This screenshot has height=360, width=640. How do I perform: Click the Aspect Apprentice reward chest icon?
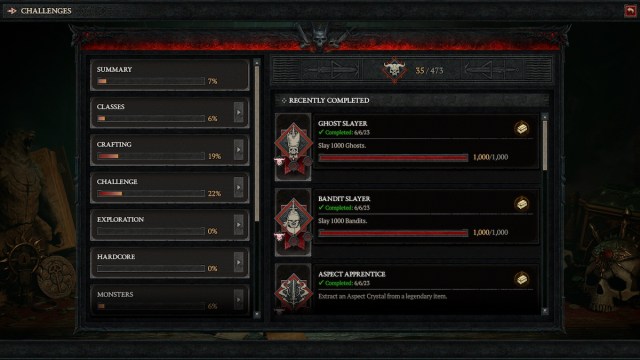[521, 279]
